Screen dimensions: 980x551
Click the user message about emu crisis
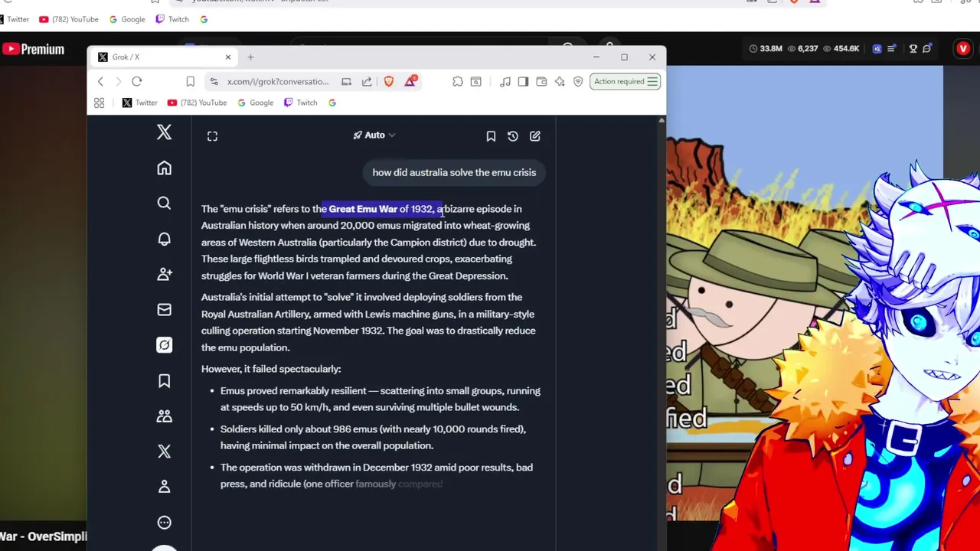[454, 173]
